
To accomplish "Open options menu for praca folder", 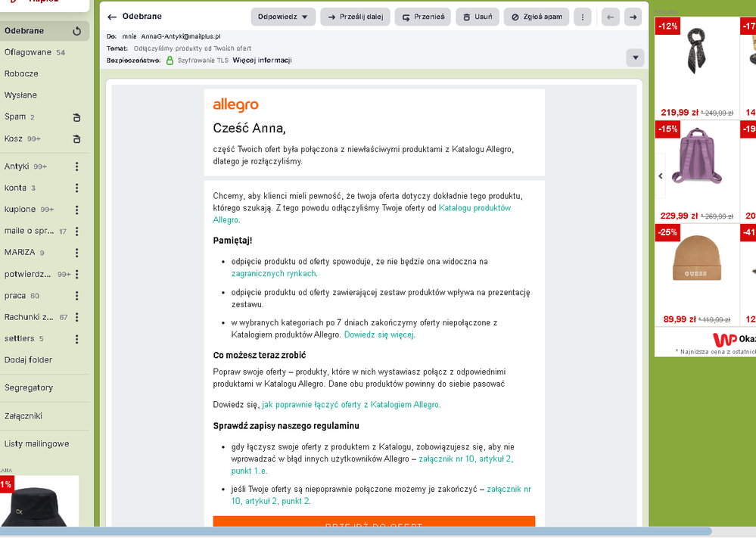I will [76, 296].
